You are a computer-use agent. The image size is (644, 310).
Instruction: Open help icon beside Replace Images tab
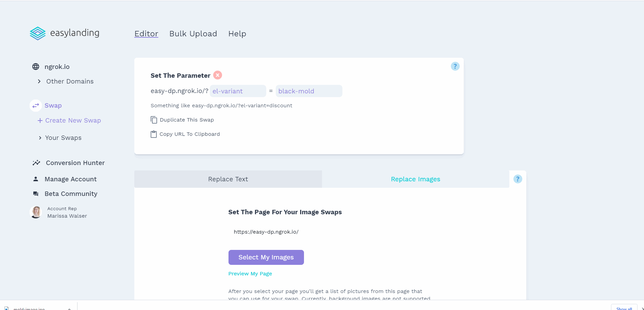click(x=518, y=179)
